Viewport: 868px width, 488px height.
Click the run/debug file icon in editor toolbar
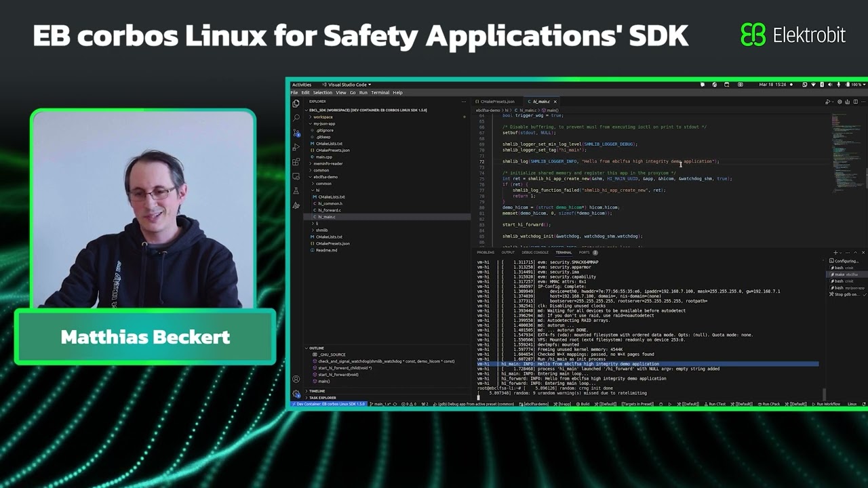[828, 102]
